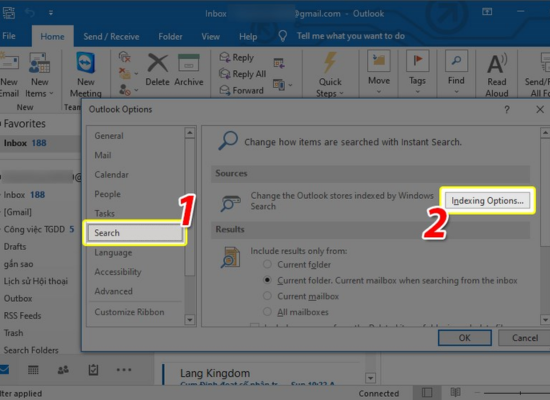Screen dimensions: 550x400
Task: Switch to the Home tab
Action: 52,36
